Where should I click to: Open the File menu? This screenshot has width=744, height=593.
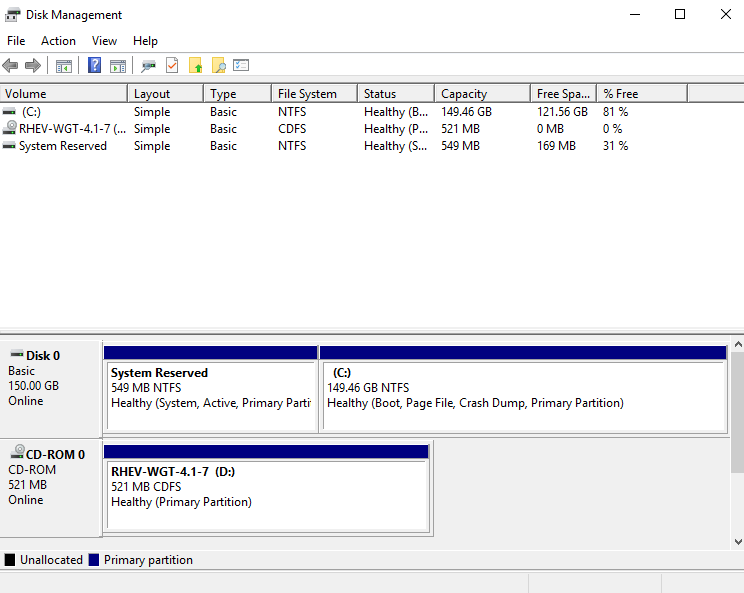pyautogui.click(x=16, y=41)
